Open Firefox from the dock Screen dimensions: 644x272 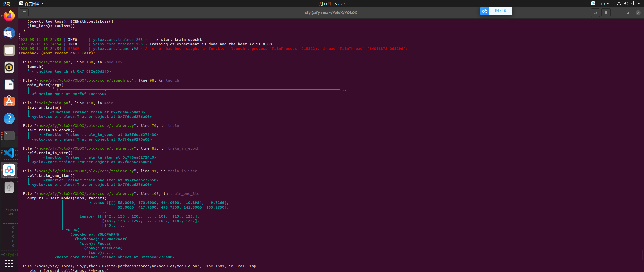click(9, 15)
